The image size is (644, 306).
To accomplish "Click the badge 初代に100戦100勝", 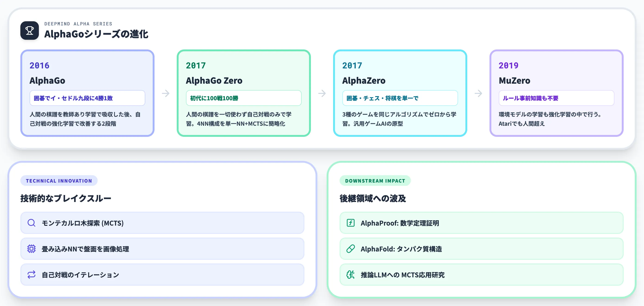I will click(244, 98).
